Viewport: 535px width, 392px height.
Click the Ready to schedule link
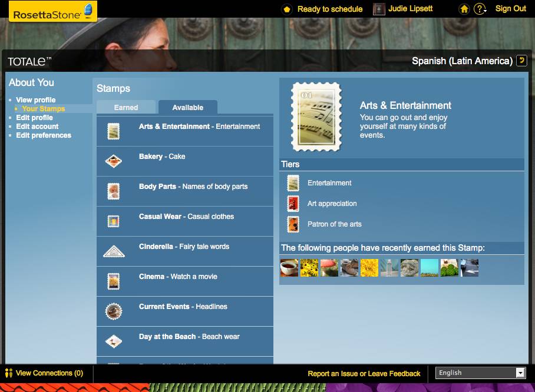point(330,9)
